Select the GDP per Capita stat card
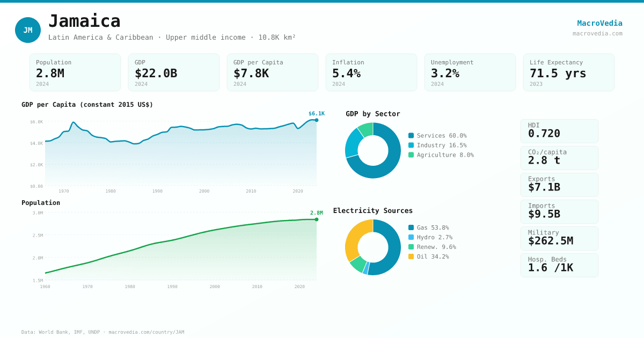The height and width of the screenshot is (338, 644). (x=273, y=72)
